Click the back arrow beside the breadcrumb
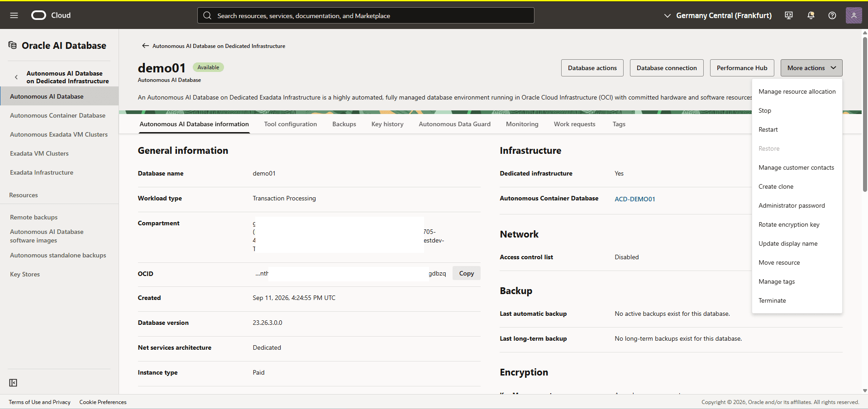The height and width of the screenshot is (409, 868). [145, 46]
